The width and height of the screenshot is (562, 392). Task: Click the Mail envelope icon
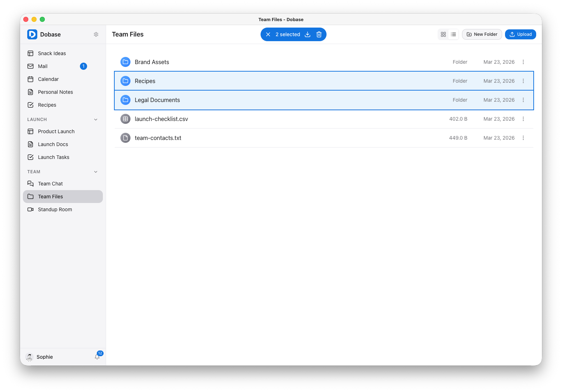click(30, 66)
